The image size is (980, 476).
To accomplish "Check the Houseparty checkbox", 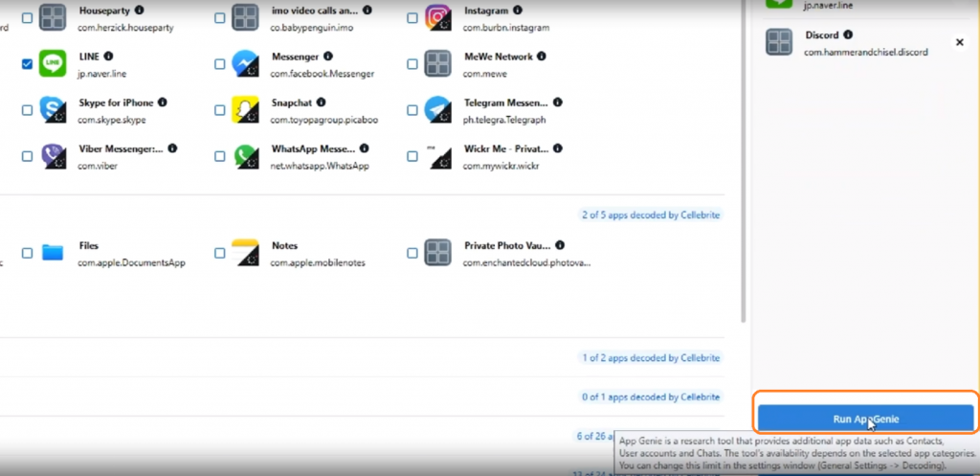I will tap(27, 18).
